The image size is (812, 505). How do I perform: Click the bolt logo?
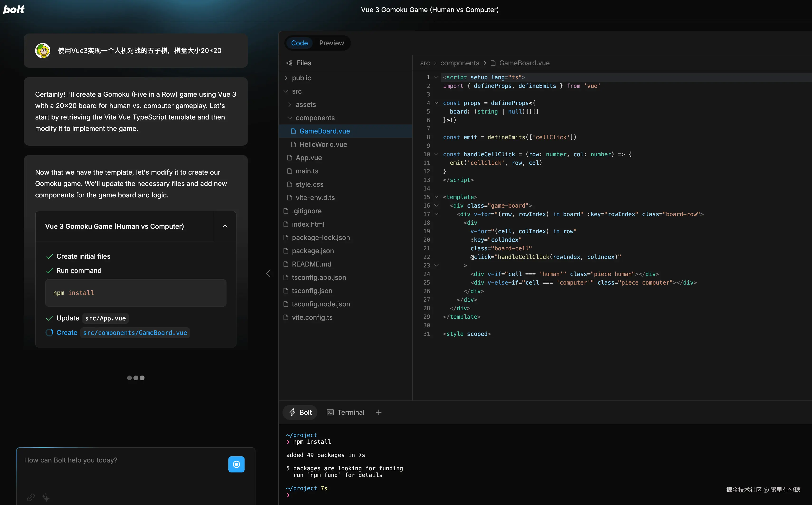[14, 9]
